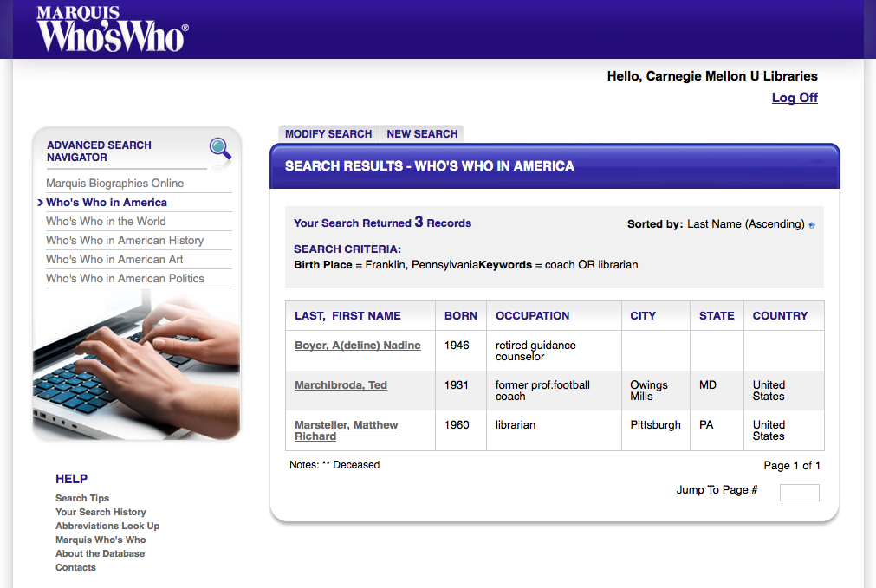Click the Page 1 of 1 text
The image size is (876, 588).
792,466
